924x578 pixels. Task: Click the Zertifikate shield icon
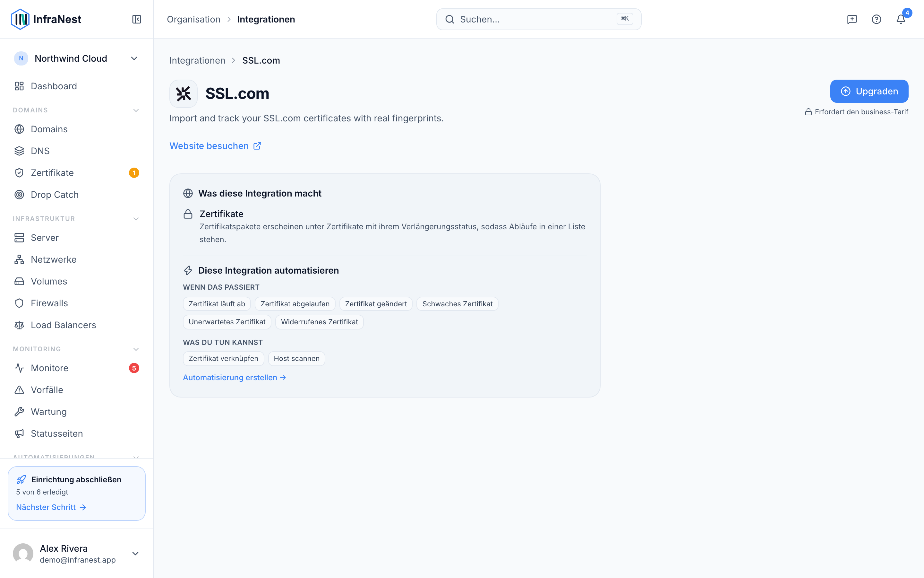coord(19,173)
